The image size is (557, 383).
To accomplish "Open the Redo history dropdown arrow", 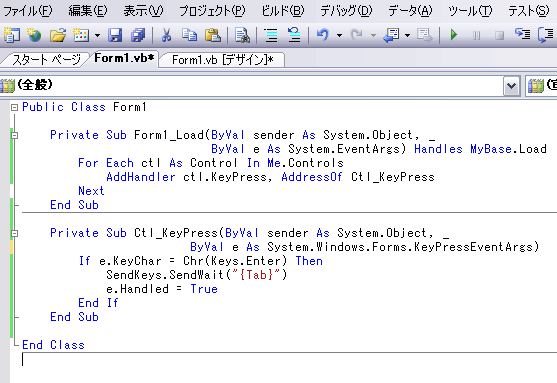I will tap(373, 35).
